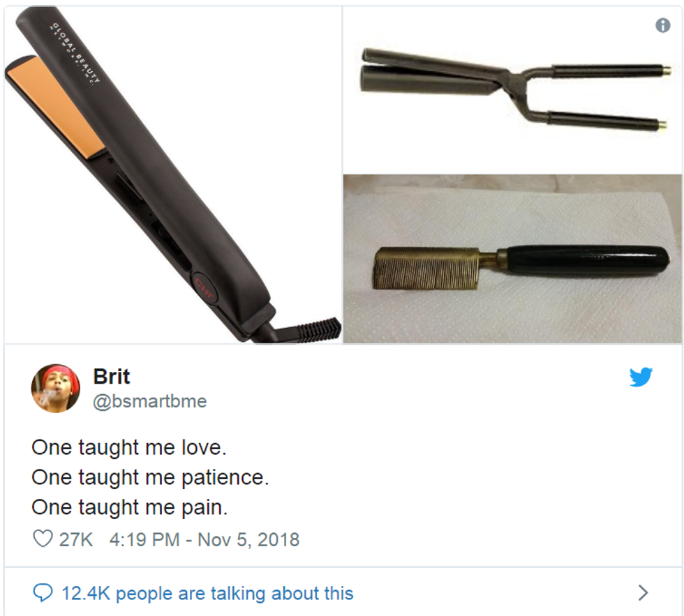This screenshot has height=616, width=684.
Task: Click the tweet text 'One taught me love.'
Action: coord(129,447)
